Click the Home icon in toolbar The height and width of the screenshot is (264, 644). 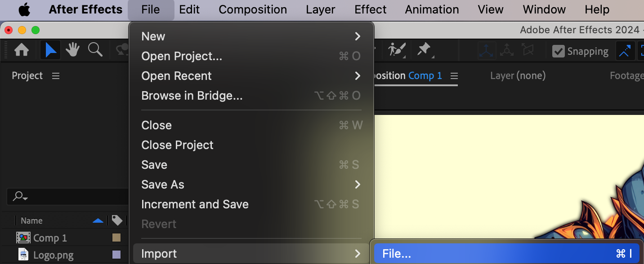pyautogui.click(x=22, y=50)
